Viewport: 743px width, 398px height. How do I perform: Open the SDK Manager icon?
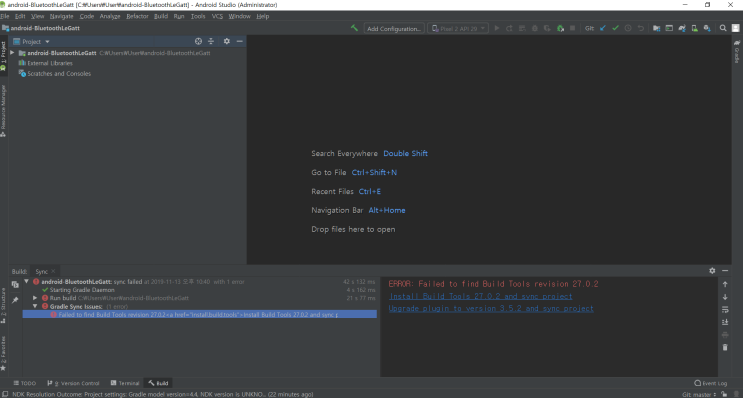707,28
